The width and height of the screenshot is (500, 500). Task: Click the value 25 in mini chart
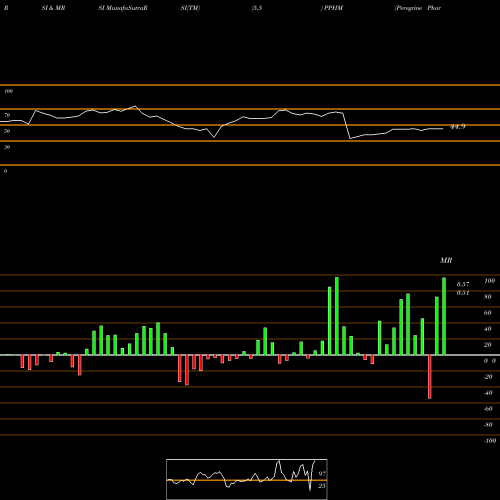(322, 486)
